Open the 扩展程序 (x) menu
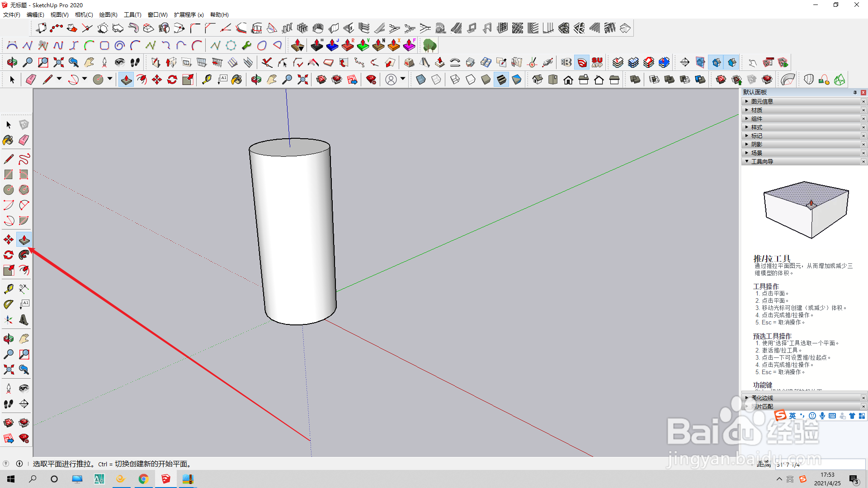Screen dimensions: 868x488 [x=189, y=14]
